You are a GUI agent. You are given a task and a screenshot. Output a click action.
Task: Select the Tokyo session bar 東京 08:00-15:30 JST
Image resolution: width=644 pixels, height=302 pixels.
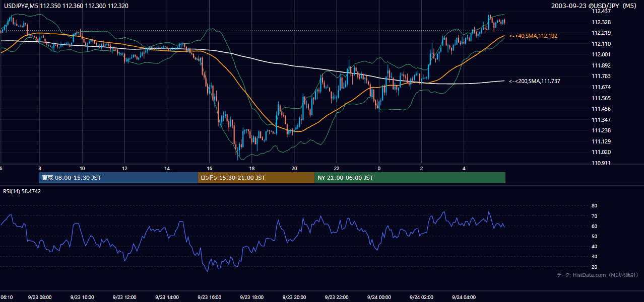click(118, 178)
